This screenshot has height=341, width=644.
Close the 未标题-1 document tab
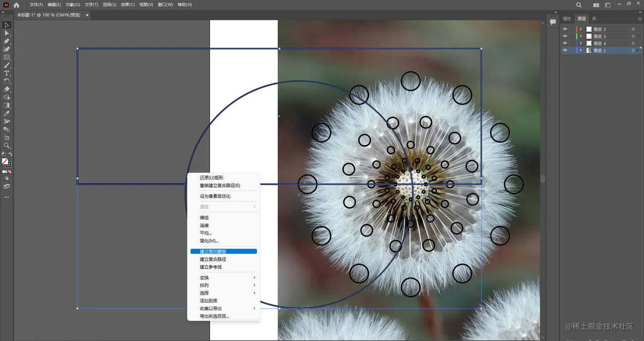click(87, 15)
